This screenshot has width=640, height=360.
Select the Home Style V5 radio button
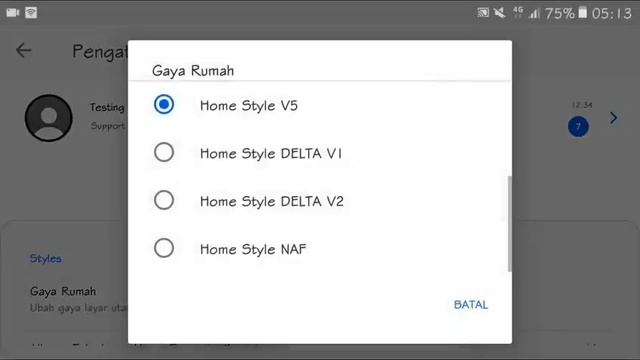pos(164,104)
